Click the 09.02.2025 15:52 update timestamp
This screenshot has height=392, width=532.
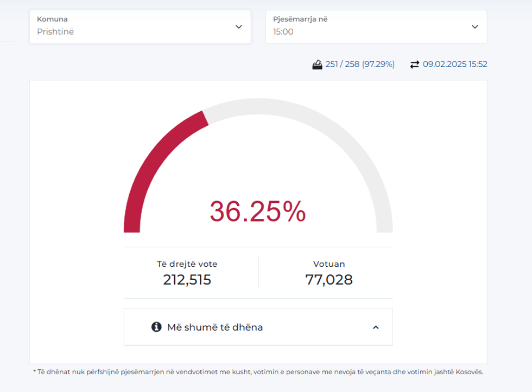(455, 65)
